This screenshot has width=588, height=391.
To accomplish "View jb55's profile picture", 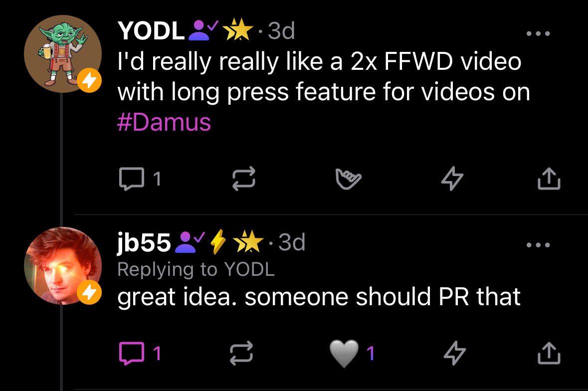I will (63, 266).
